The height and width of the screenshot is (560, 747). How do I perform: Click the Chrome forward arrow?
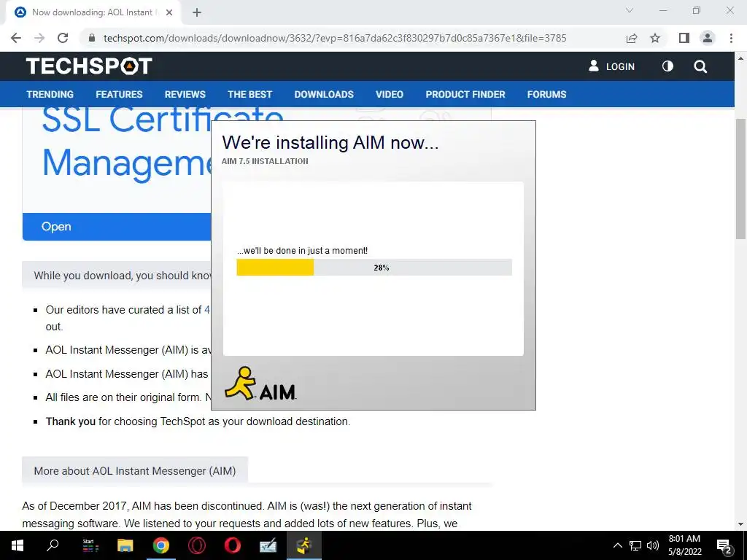click(39, 38)
